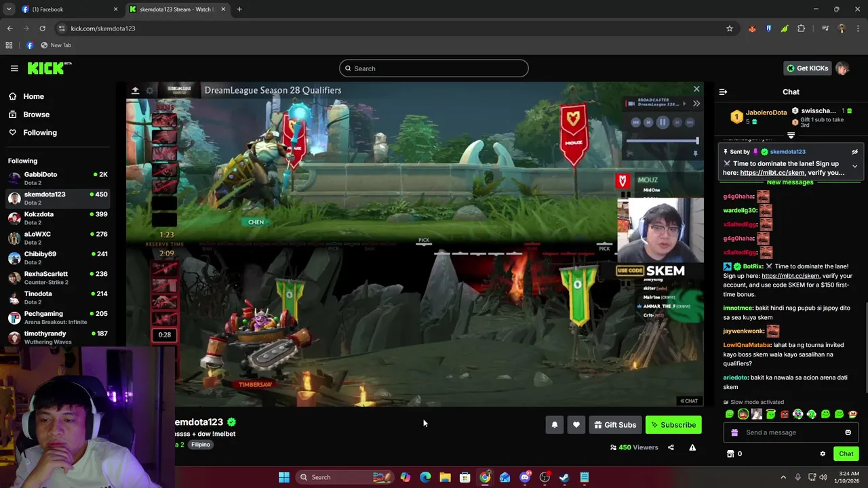Open the Chibiby69 channel
This screenshot has height=488, width=868.
(x=58, y=258)
